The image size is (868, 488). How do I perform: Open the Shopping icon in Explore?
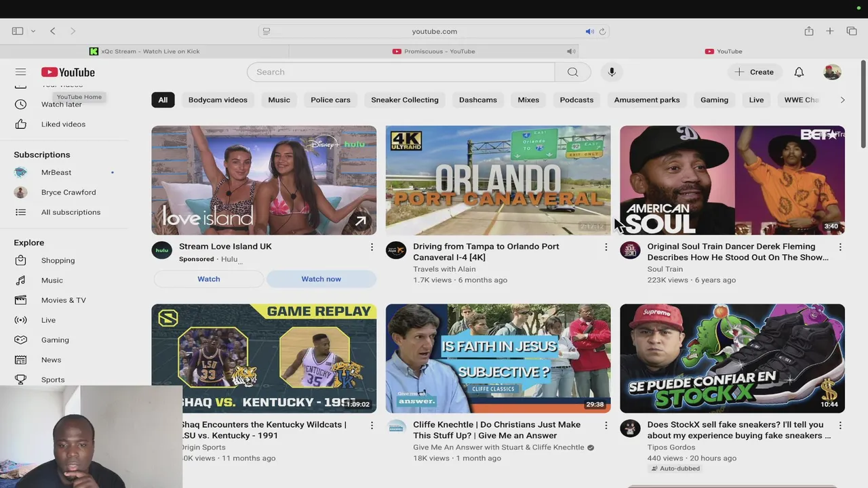tap(21, 260)
